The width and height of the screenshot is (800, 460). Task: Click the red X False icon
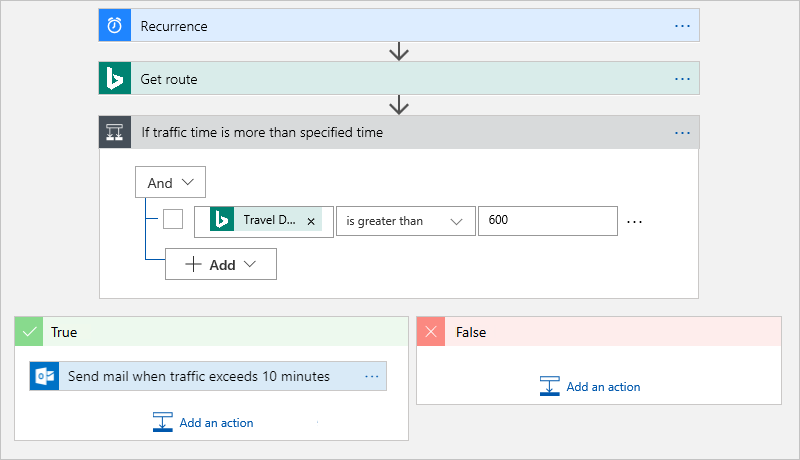click(431, 332)
